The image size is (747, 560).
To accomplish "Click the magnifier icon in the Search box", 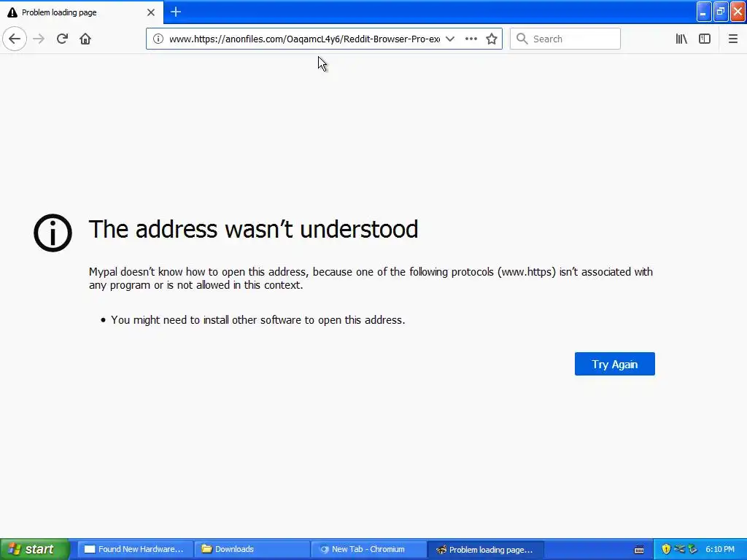I will (522, 39).
